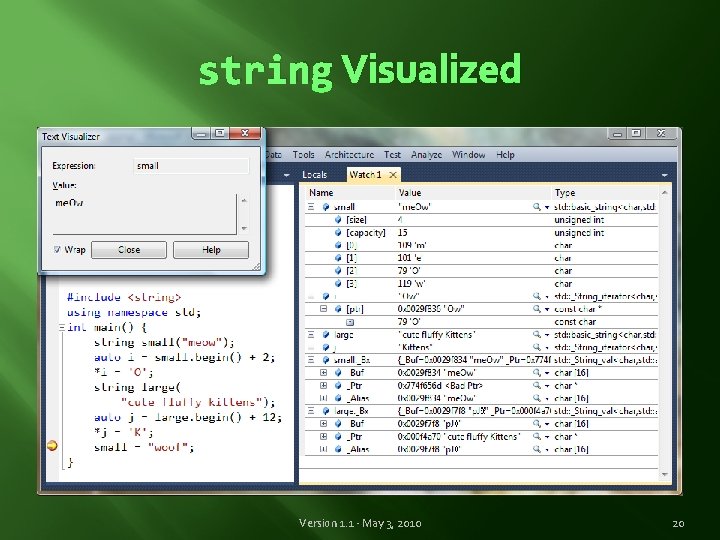Image resolution: width=720 pixels, height=540 pixels.
Task: Click the variable icon beside [ptr]
Action: (338, 309)
